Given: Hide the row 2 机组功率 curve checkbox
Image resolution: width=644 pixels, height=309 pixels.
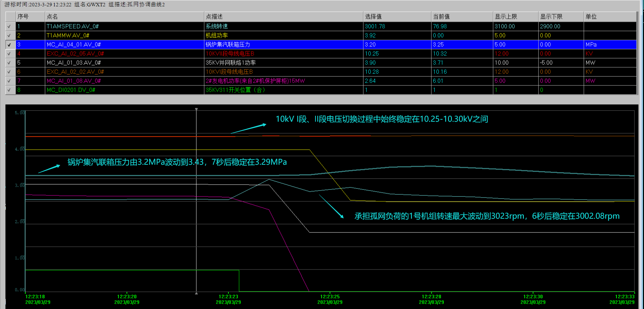Looking at the screenshot, I should (9, 36).
